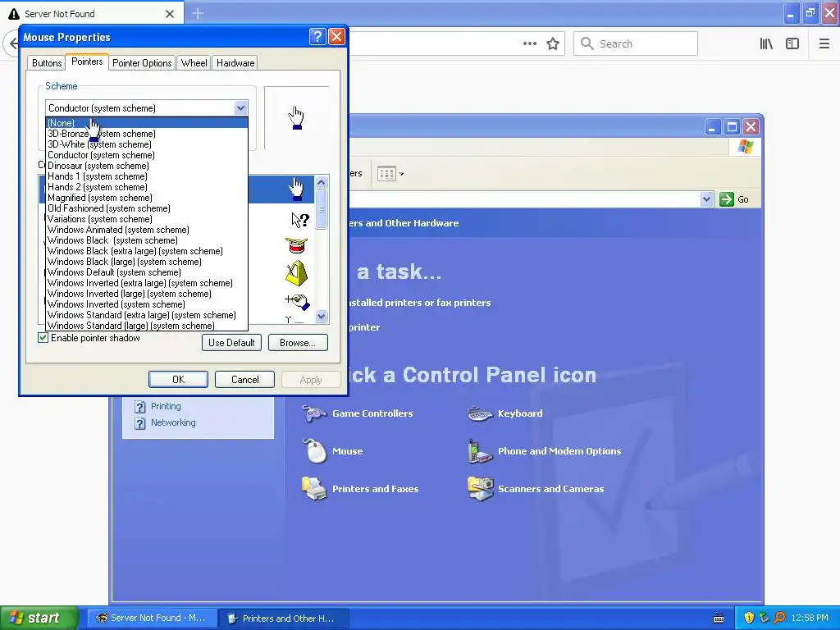Pick Old Fashioned (system scheme)
The width and height of the screenshot is (840, 630).
(x=146, y=208)
